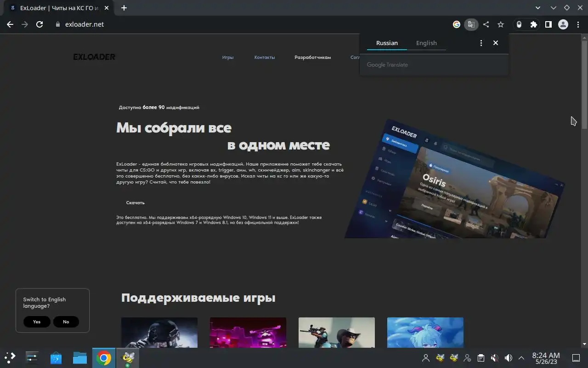The width and height of the screenshot is (588, 368).
Task: Click the EXLOADER site logo
Action: coord(94,57)
